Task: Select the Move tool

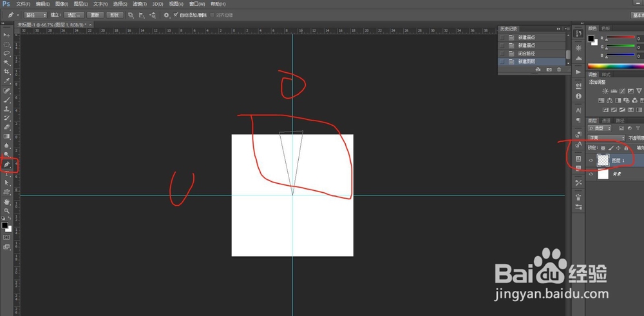Action: (6, 35)
